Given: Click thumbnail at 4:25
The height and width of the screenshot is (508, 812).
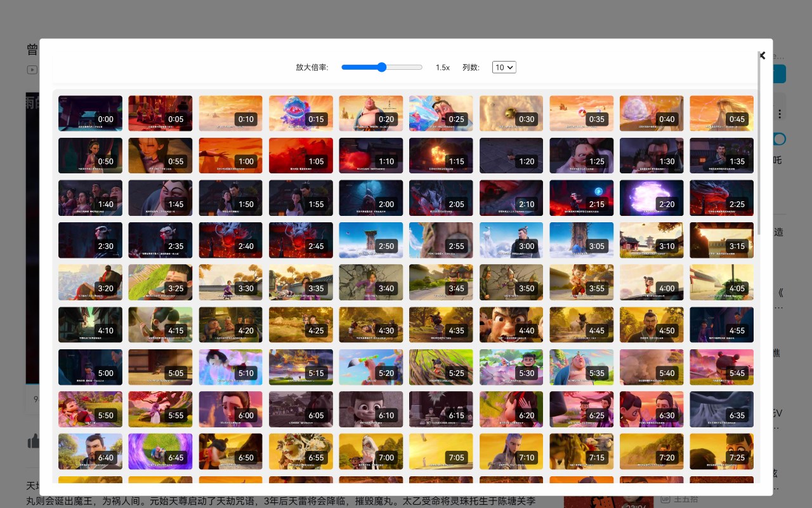Looking at the screenshot, I should click(301, 325).
